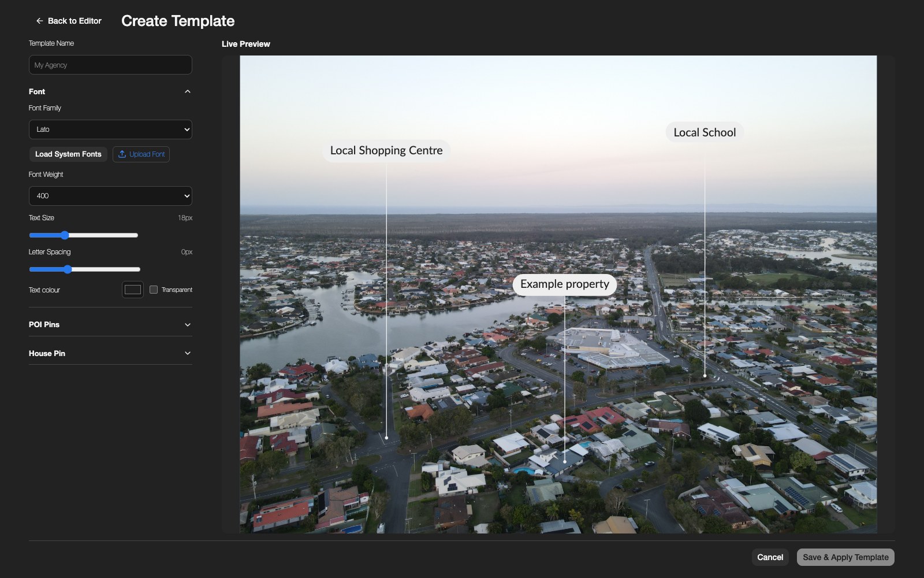Collapse the Font section chevron
924x578 pixels.
tap(187, 91)
